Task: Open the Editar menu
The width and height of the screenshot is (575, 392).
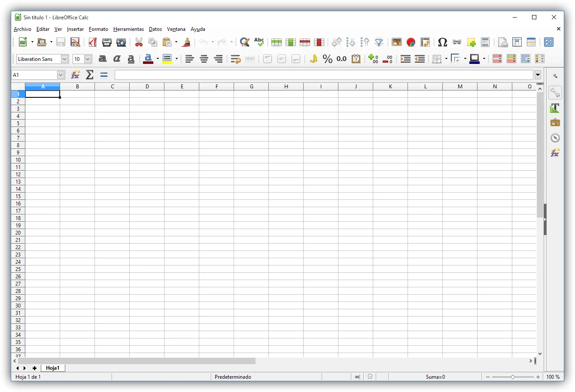Action: (43, 29)
